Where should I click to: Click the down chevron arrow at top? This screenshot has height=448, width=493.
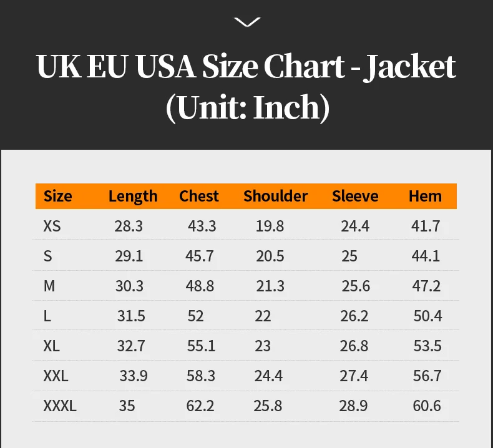point(247,22)
